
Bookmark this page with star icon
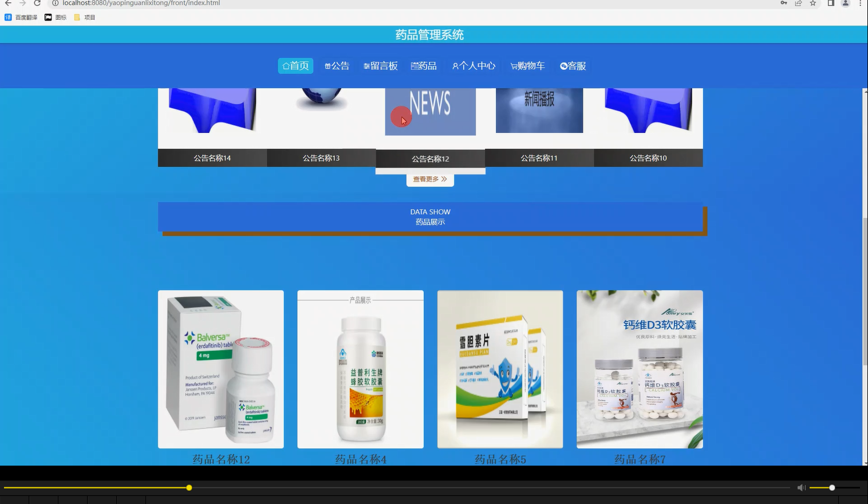[x=813, y=3]
